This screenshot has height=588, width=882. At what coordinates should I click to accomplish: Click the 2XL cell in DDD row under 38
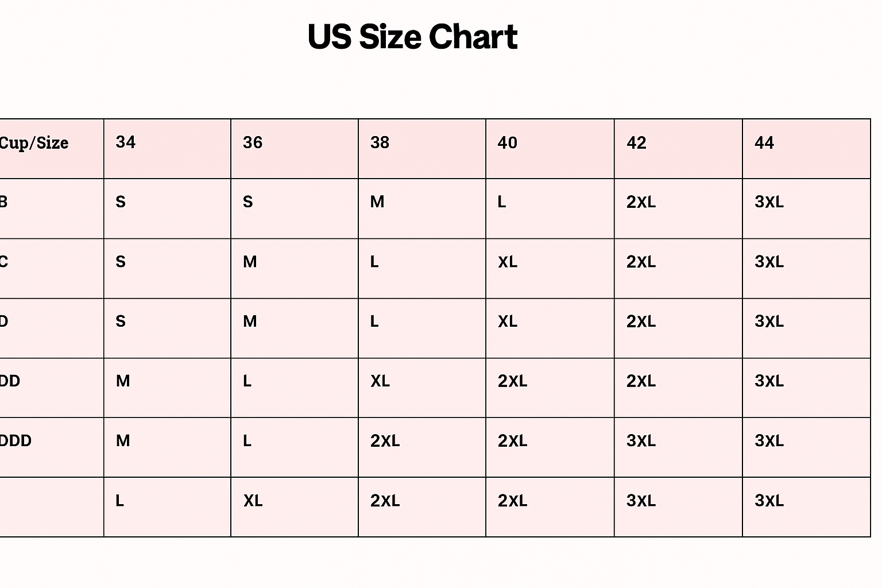(422, 447)
